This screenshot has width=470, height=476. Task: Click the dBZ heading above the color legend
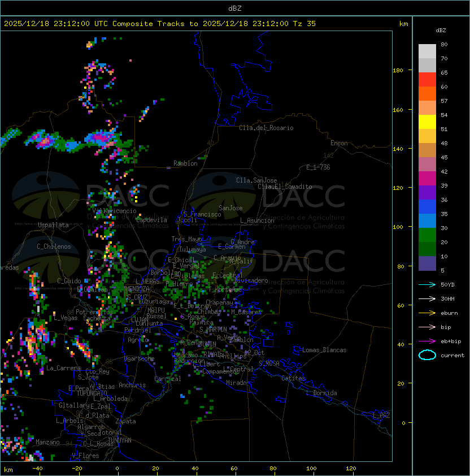(441, 31)
